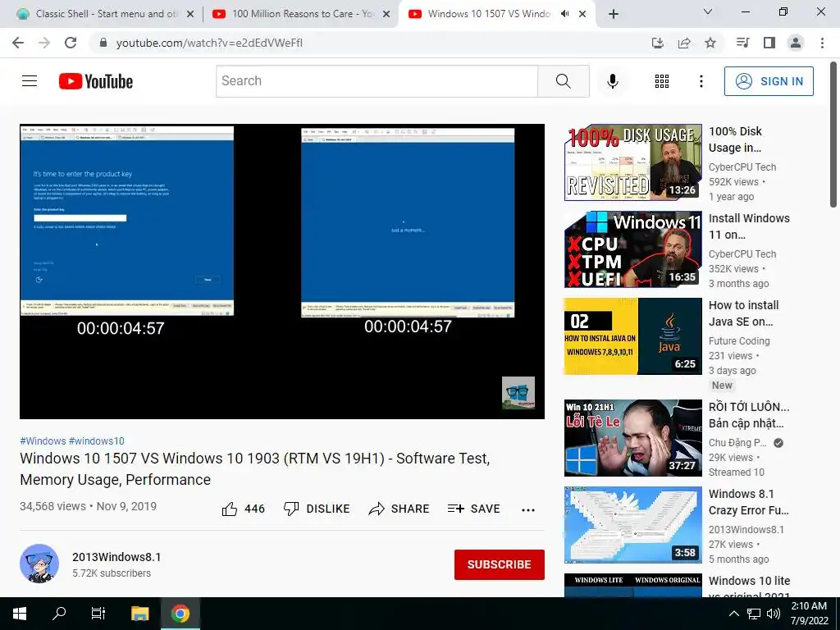This screenshot has height=630, width=840.
Task: Open the taskbar clock 2:10 AM
Action: 809,614
